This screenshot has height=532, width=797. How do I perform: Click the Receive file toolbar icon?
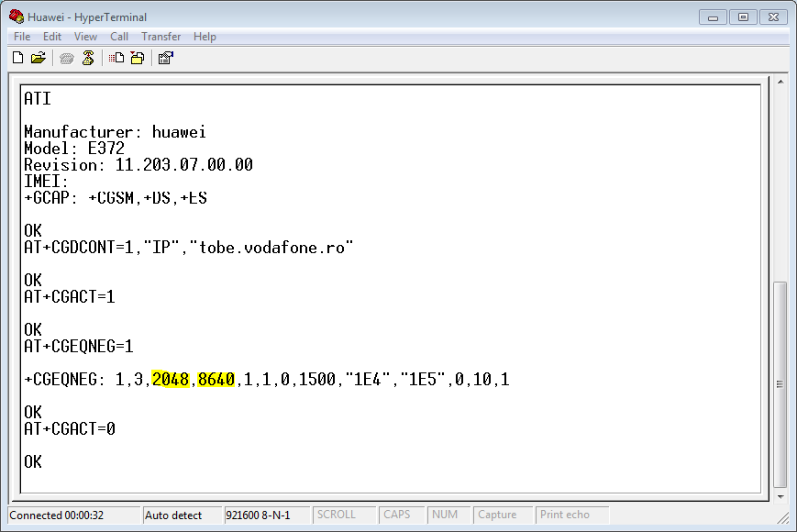point(138,58)
